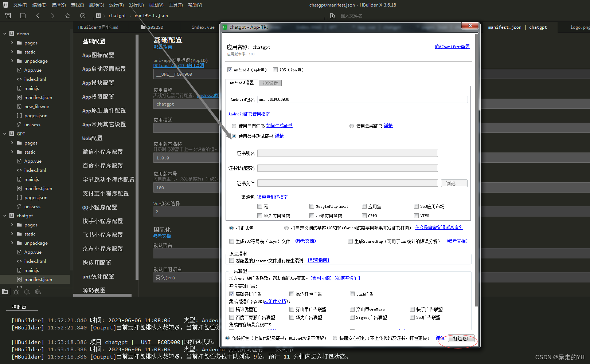590x364 pixels.
Task: Click the navigate back arrow icon
Action: pyautogui.click(x=38, y=16)
